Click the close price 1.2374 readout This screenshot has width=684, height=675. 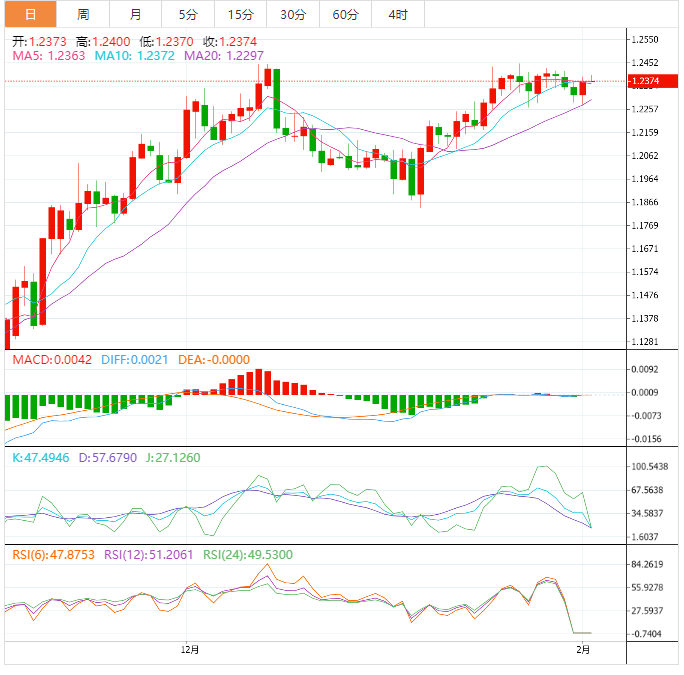[x=238, y=41]
